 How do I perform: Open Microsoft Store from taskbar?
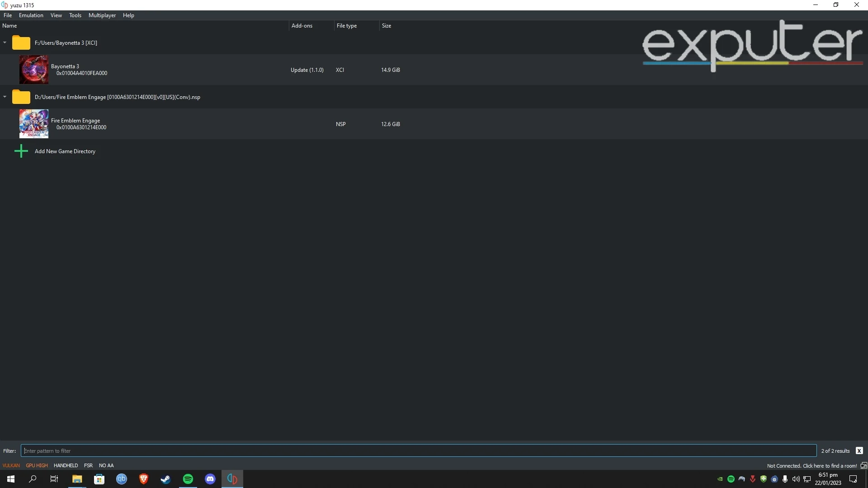pos(99,479)
